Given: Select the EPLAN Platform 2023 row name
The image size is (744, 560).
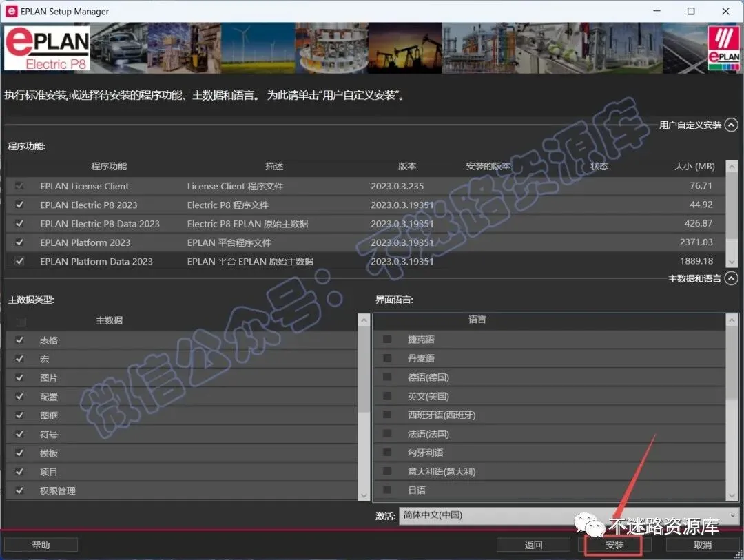Looking at the screenshot, I should [x=85, y=242].
